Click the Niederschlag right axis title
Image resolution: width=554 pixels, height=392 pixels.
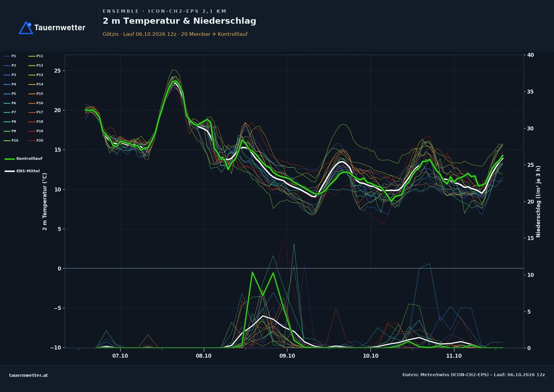(x=538, y=201)
